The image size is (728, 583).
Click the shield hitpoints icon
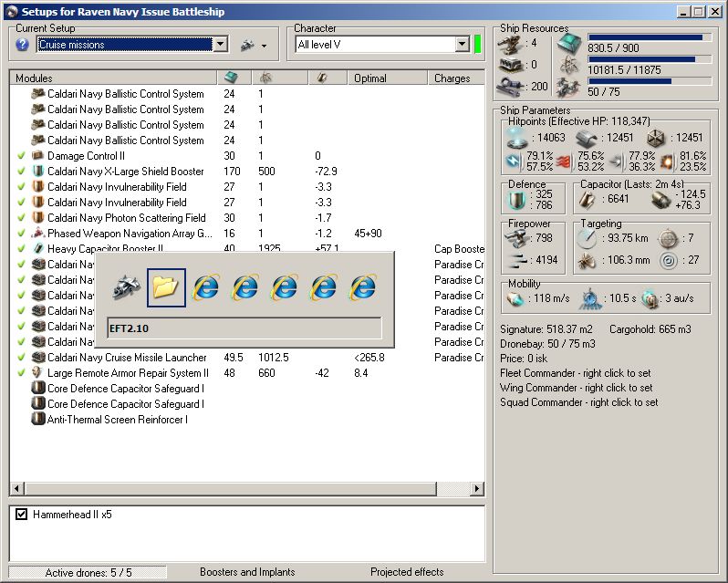(x=516, y=138)
